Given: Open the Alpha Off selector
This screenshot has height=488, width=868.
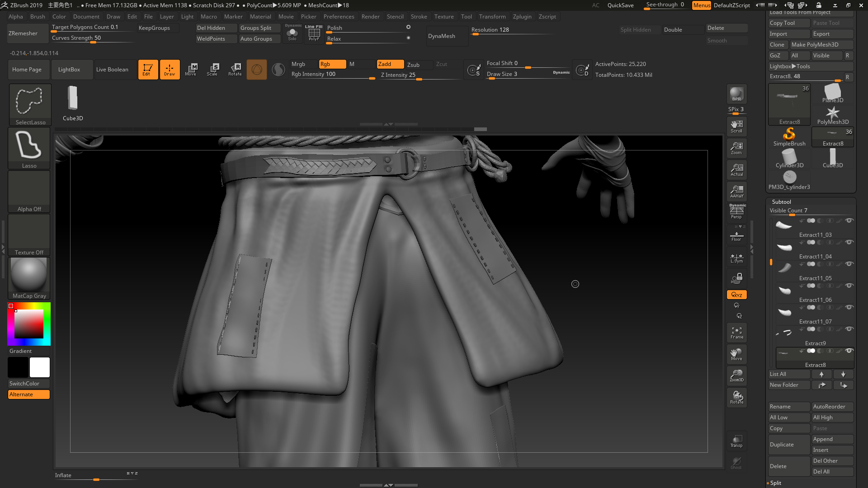Looking at the screenshot, I should click(29, 192).
